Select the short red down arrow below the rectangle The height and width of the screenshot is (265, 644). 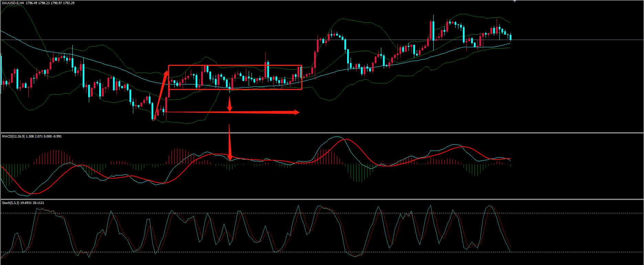coord(230,104)
